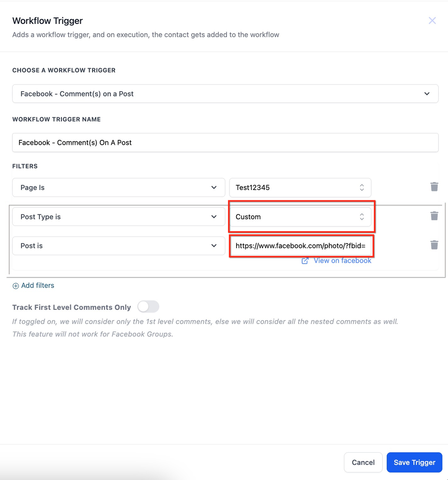This screenshot has height=480, width=448.
Task: Click Save Trigger button
Action: click(x=414, y=462)
